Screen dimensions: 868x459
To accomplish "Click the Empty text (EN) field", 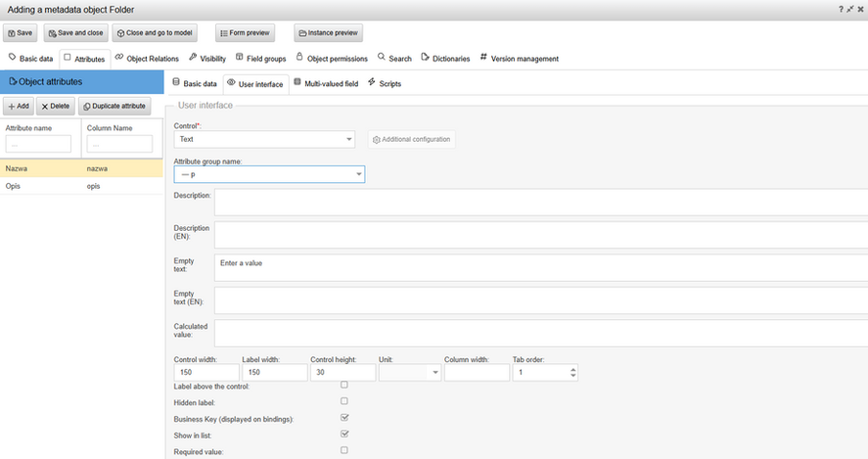I will (541, 300).
